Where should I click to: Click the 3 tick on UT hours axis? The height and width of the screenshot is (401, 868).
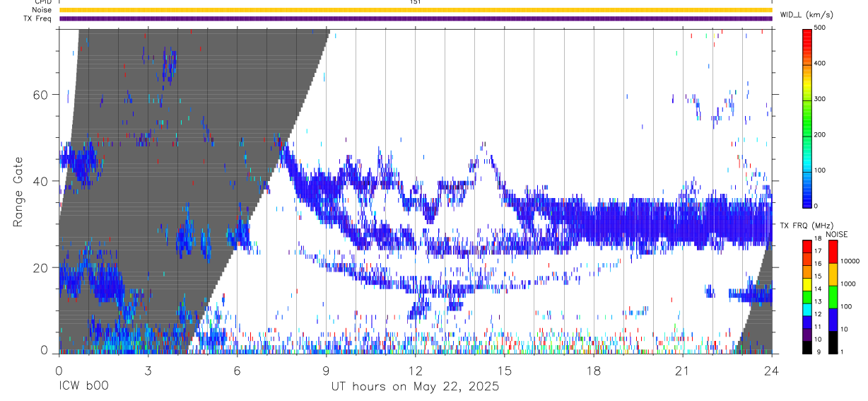click(x=148, y=371)
